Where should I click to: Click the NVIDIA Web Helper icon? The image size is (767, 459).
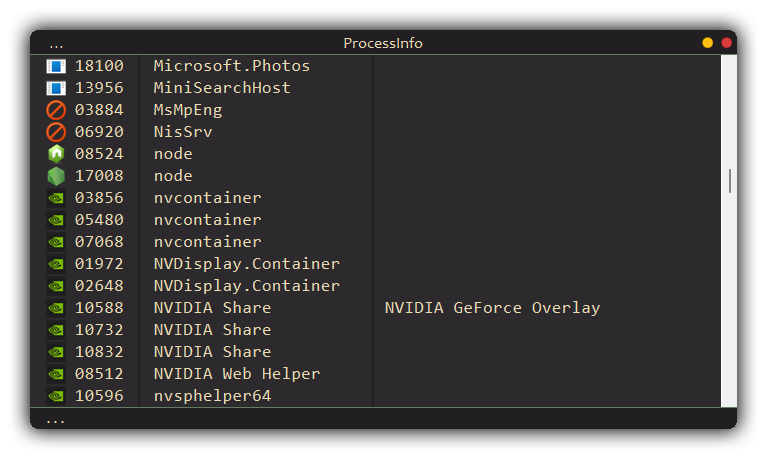click(56, 374)
